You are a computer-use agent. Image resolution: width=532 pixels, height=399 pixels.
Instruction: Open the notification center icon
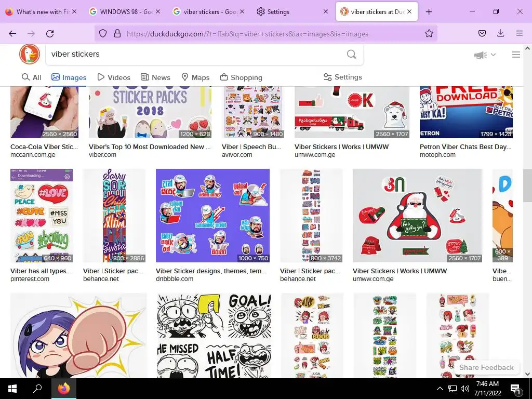[x=515, y=389]
